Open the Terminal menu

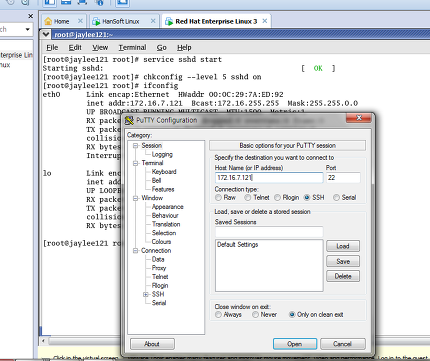point(132,48)
